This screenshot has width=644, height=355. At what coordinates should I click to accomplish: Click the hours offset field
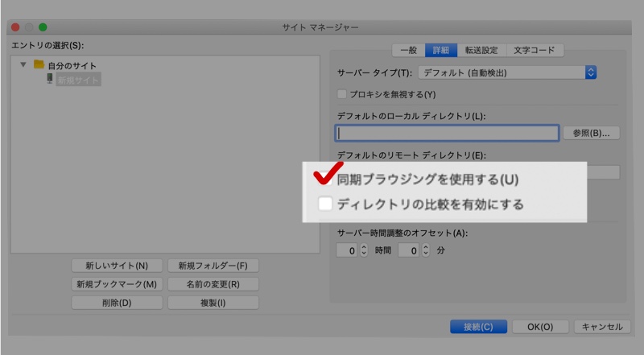[347, 250]
